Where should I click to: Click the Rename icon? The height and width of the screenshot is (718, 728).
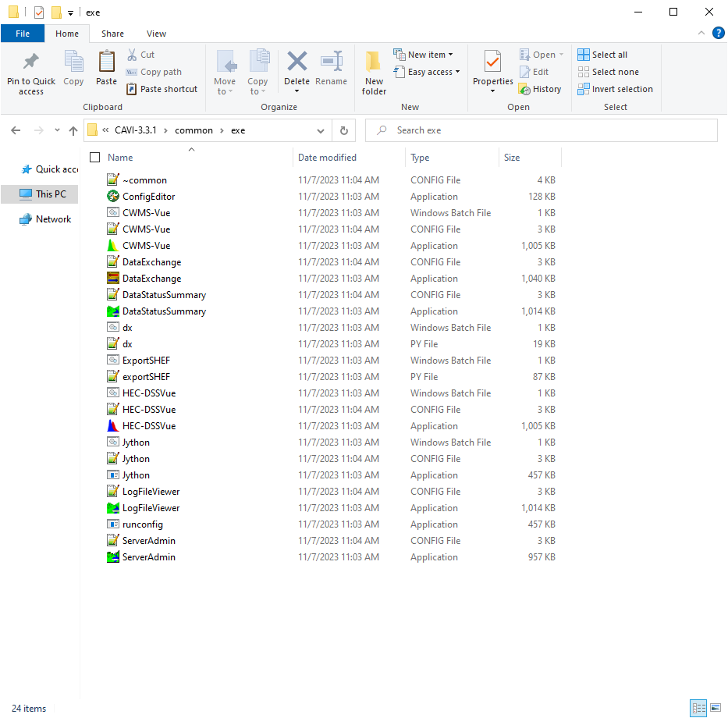click(332, 62)
